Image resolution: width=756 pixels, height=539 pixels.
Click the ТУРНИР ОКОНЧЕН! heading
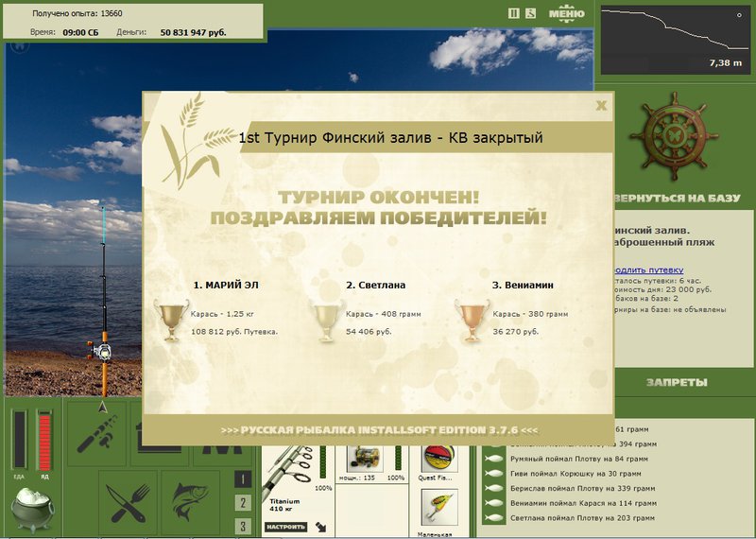379,198
